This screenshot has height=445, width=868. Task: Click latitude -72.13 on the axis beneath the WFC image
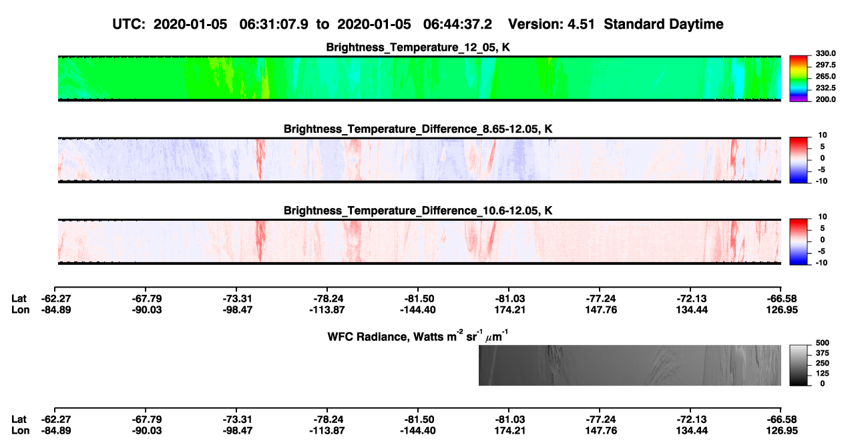click(x=690, y=419)
